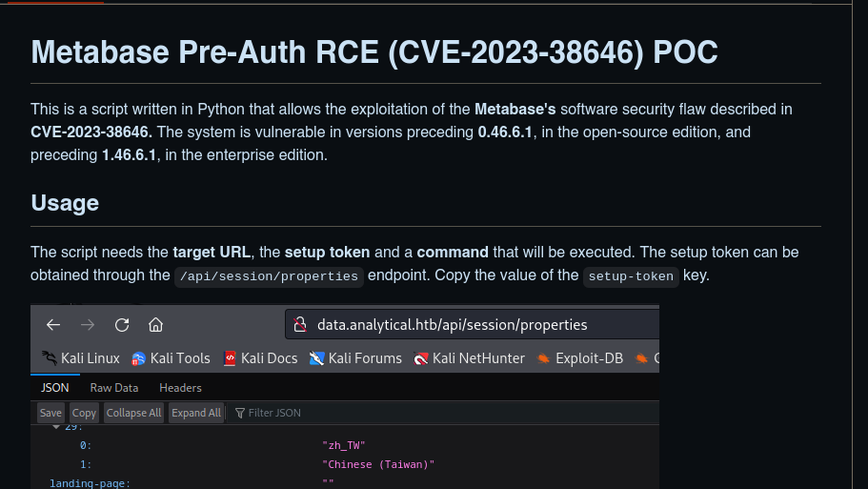Click the bold target URL text
The width and height of the screenshot is (868, 489).
(x=212, y=253)
